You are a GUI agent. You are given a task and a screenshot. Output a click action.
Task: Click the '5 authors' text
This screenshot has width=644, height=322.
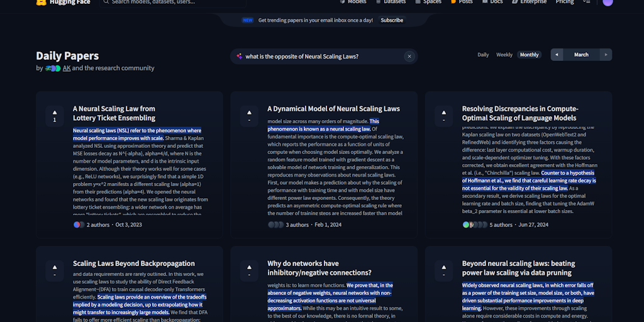(501, 225)
